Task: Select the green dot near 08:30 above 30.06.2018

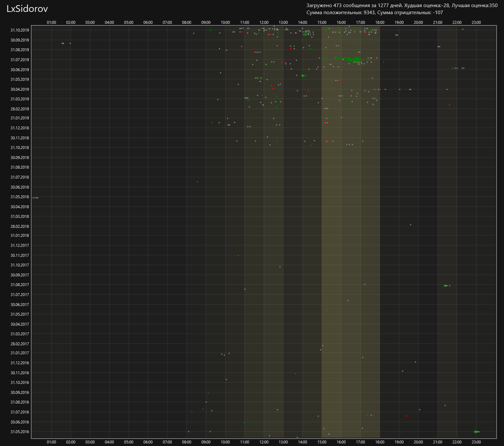Action: coord(198,182)
